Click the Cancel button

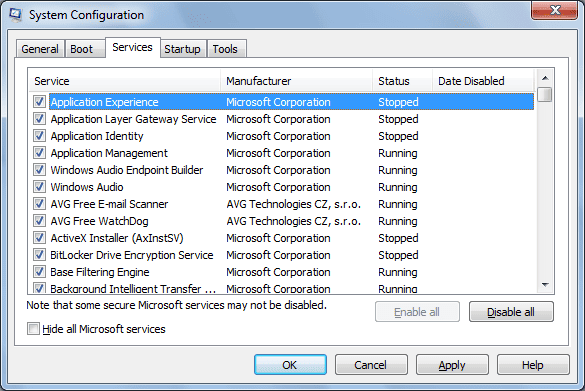pos(371,365)
